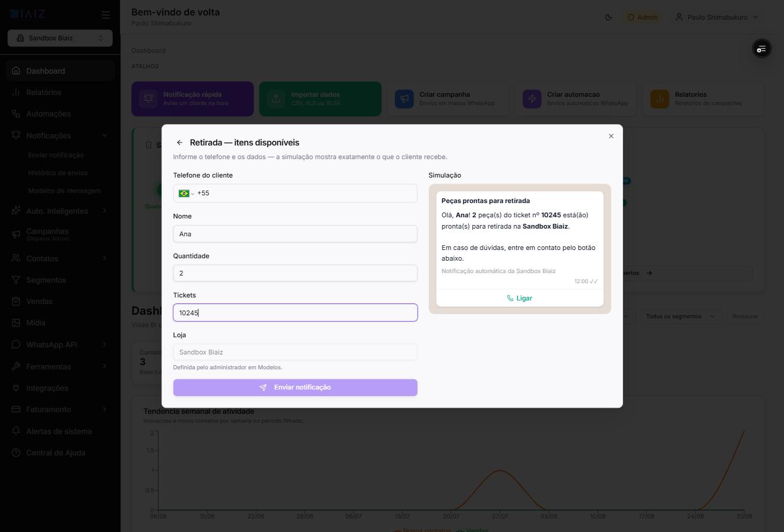This screenshot has height=532, width=784.
Task: Expand the Ferramentas sidebar section
Action: click(x=60, y=366)
